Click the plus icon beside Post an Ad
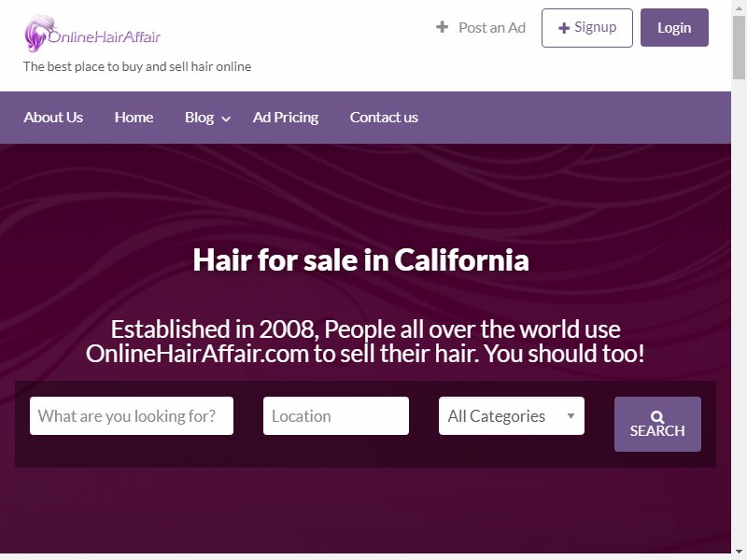The width and height of the screenshot is (747, 560). click(442, 27)
